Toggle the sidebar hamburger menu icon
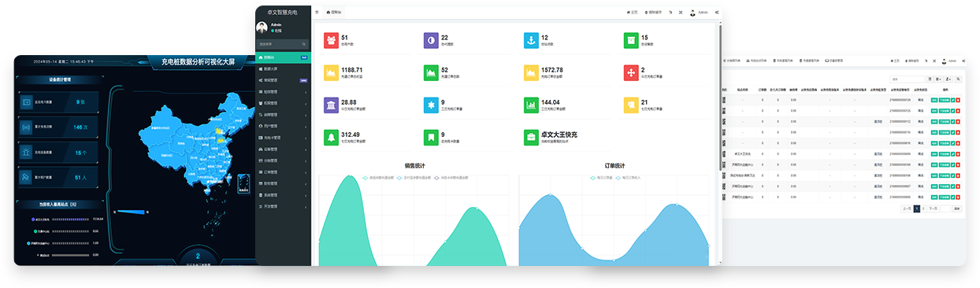This screenshot has width=980, height=288. tap(317, 13)
